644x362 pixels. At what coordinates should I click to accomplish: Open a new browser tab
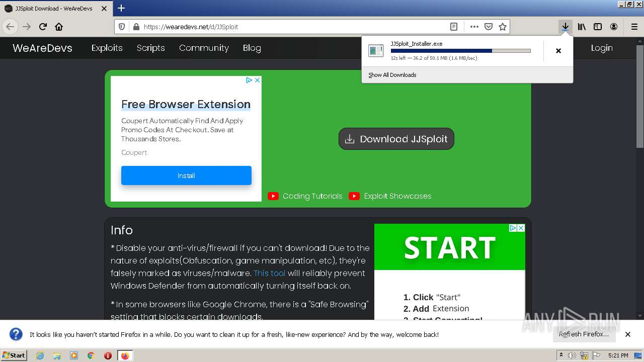(121, 8)
